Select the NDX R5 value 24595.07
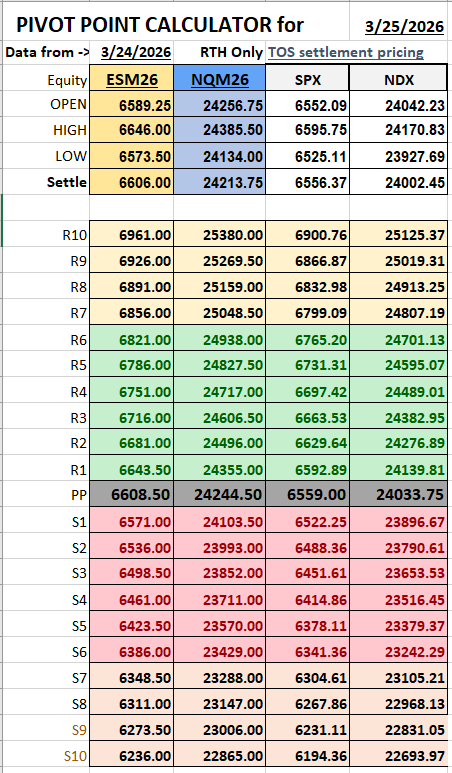 [x=399, y=364]
